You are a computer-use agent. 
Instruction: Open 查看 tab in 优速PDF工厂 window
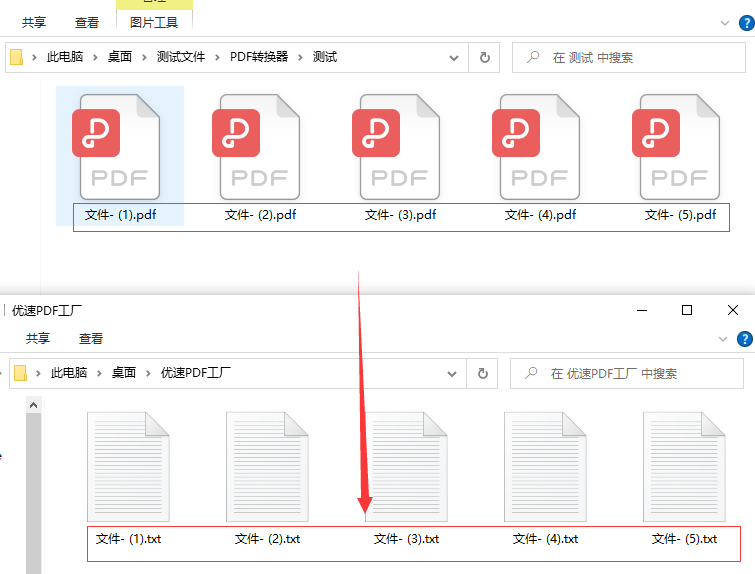(x=91, y=339)
